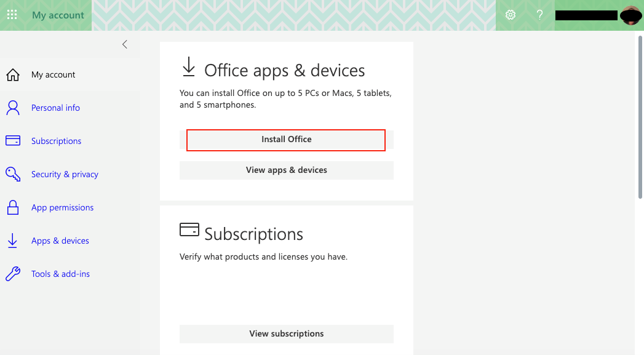Collapse the navigation pane with the chevron

(125, 44)
